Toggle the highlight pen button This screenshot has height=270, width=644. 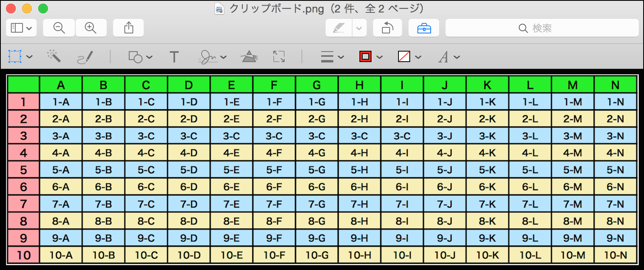click(339, 28)
